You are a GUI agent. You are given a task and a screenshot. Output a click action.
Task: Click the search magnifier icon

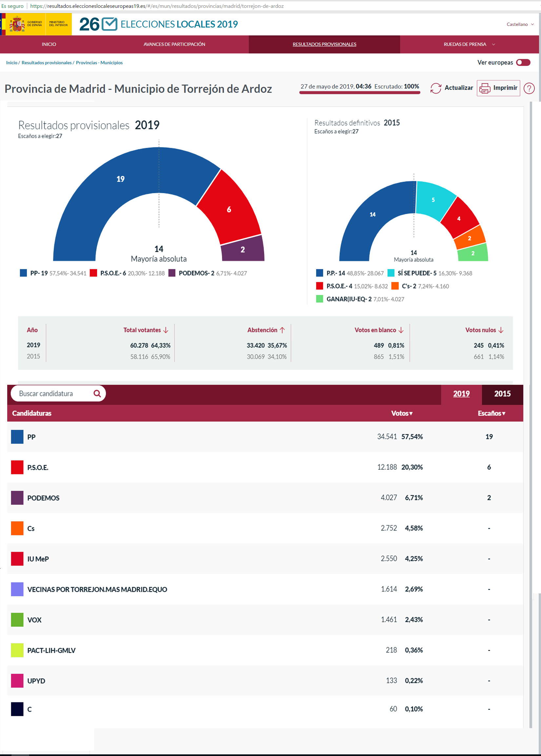[97, 393]
